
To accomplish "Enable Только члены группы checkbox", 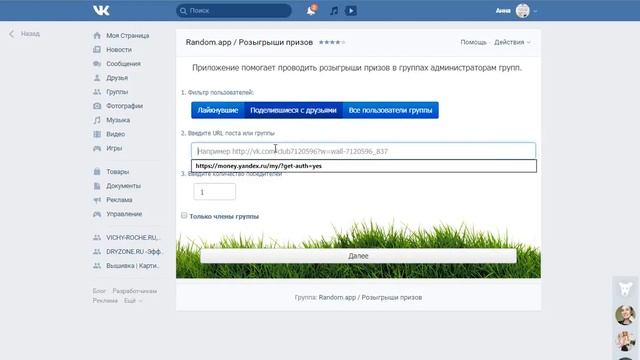I will (184, 215).
